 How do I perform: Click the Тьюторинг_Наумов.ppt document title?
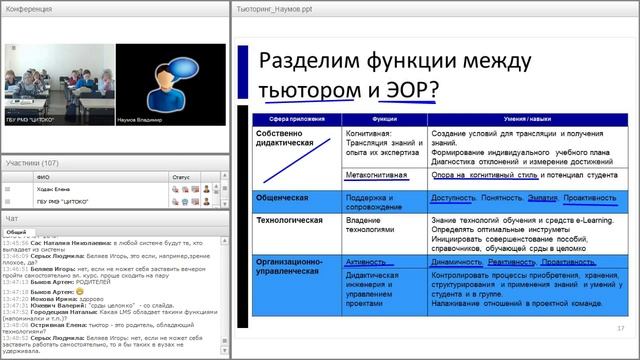274,9
